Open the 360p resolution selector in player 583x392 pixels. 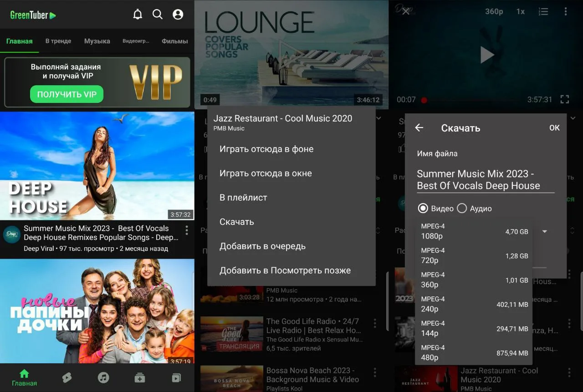click(494, 12)
